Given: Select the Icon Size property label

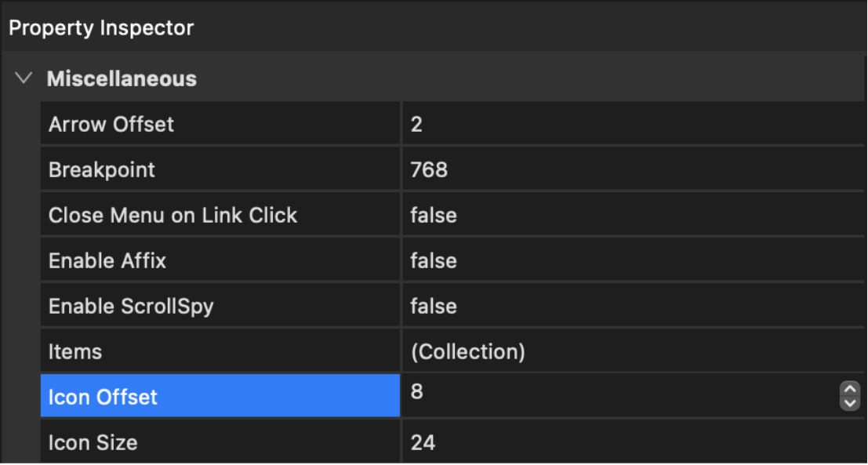Looking at the screenshot, I should tap(93, 442).
